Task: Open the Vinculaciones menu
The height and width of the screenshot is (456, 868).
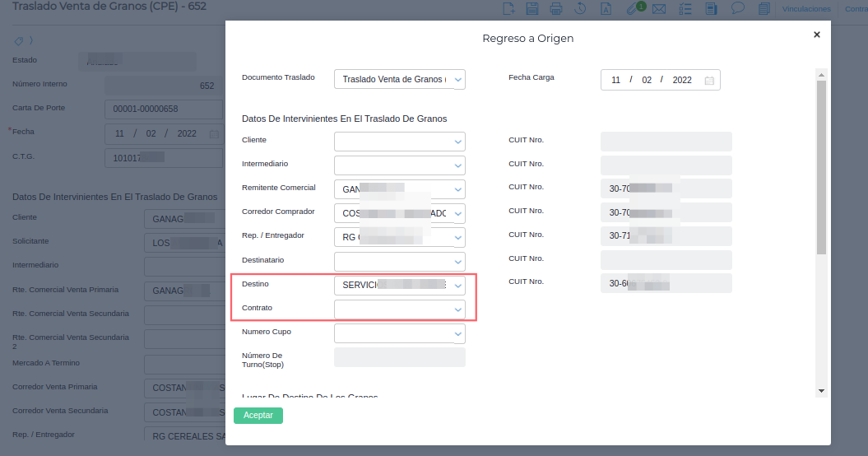Action: tap(805, 9)
